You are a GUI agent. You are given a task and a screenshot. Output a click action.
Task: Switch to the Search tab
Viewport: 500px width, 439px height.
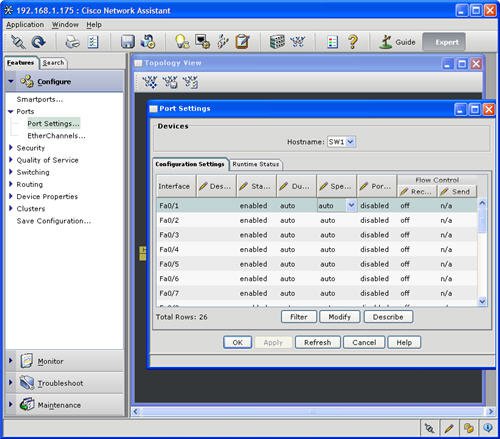coord(53,63)
